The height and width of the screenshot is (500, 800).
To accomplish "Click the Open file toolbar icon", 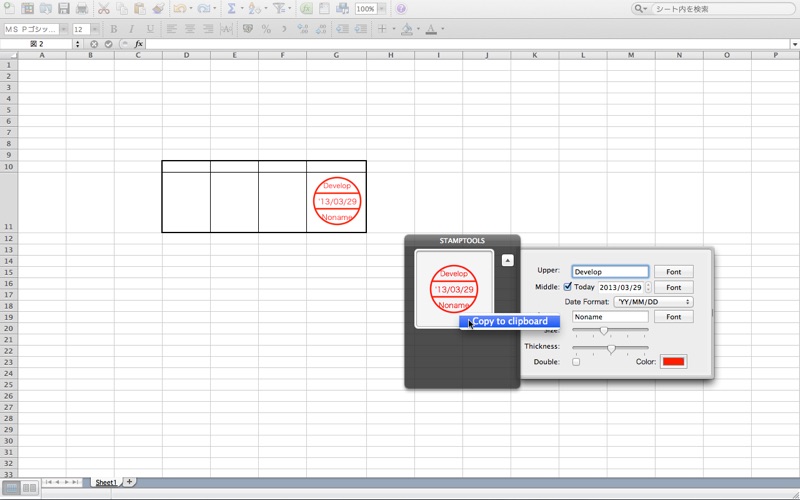I will (x=46, y=8).
